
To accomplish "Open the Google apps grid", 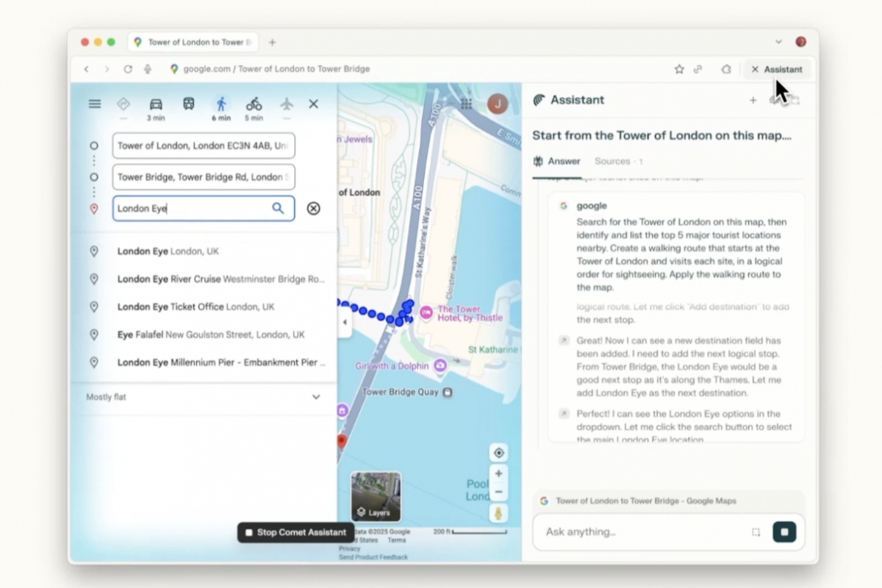I will (466, 104).
